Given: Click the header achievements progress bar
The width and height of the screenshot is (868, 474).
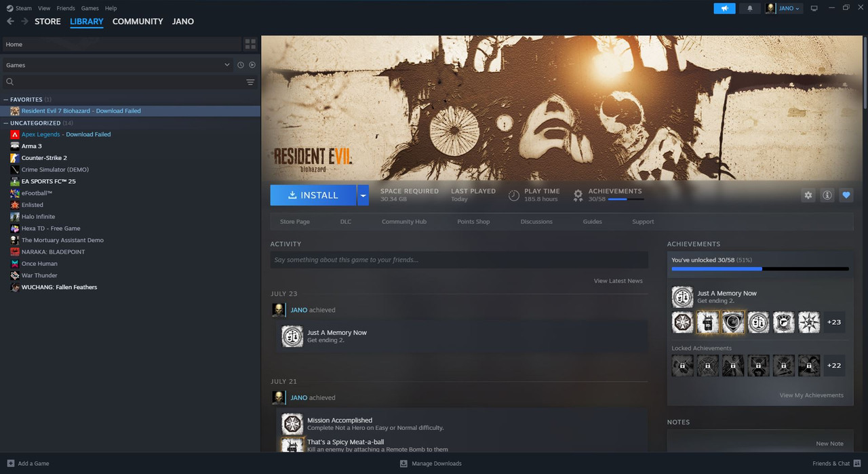Looking at the screenshot, I should point(626,199).
